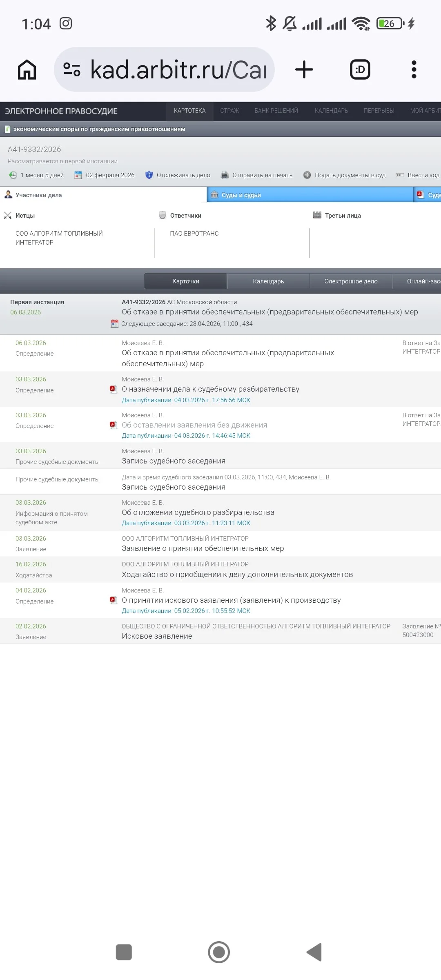The width and height of the screenshot is (441, 980).
Task: Click 'Следующее заседание: 28.04.2026' text
Action: click(x=187, y=324)
